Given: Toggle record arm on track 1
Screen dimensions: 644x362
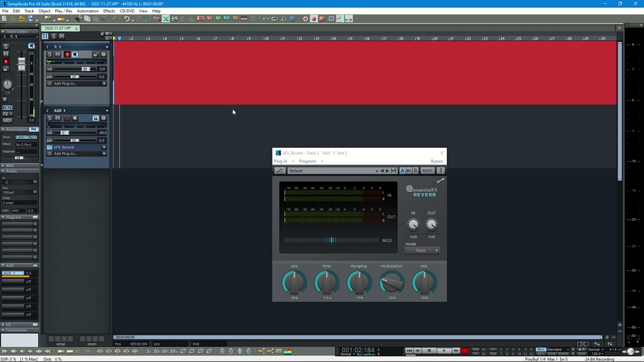Looking at the screenshot, I should 67,54.
